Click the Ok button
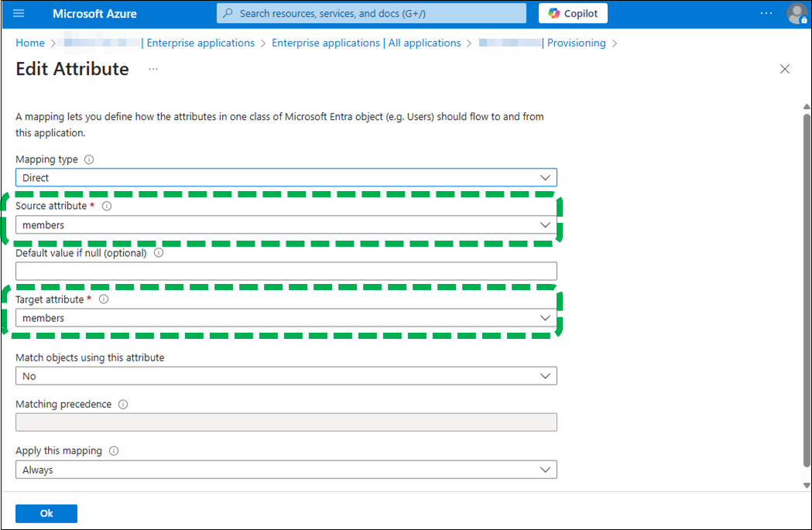 (46, 514)
